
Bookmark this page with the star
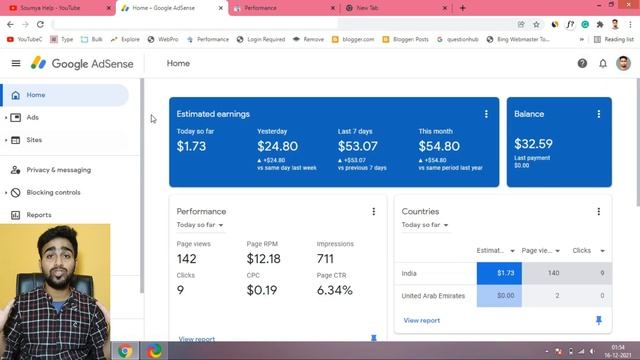tap(536, 24)
